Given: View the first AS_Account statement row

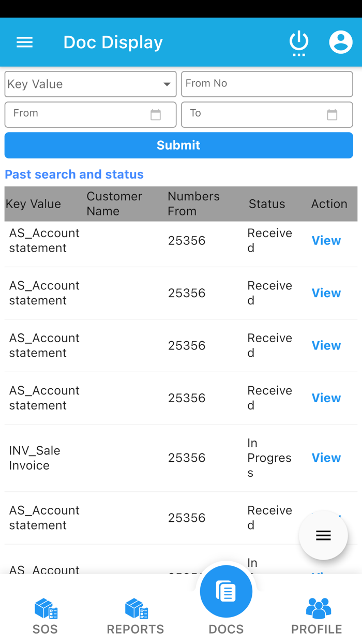Looking at the screenshot, I should (326, 241).
